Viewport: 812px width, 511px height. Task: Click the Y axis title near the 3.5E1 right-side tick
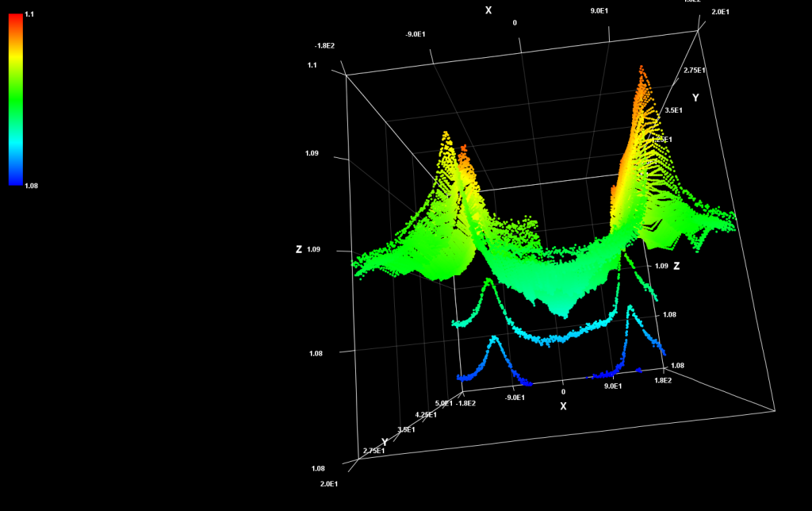(695, 98)
